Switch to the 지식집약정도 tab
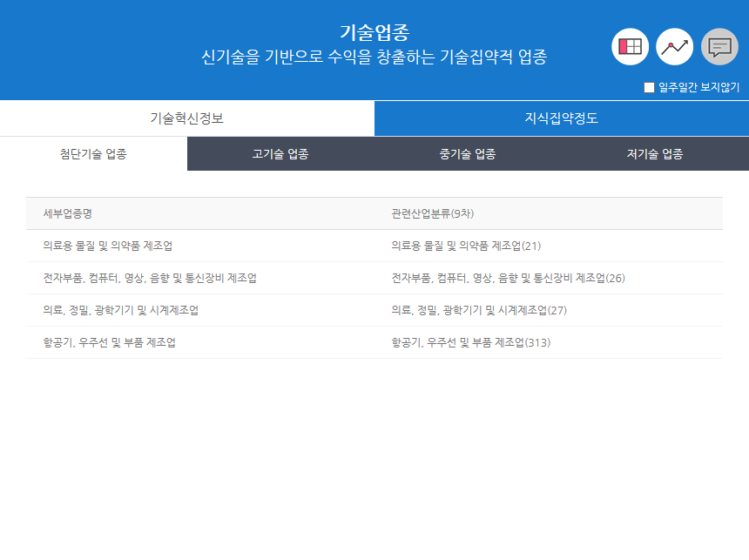Screen dimensions: 749x560 pos(561,117)
